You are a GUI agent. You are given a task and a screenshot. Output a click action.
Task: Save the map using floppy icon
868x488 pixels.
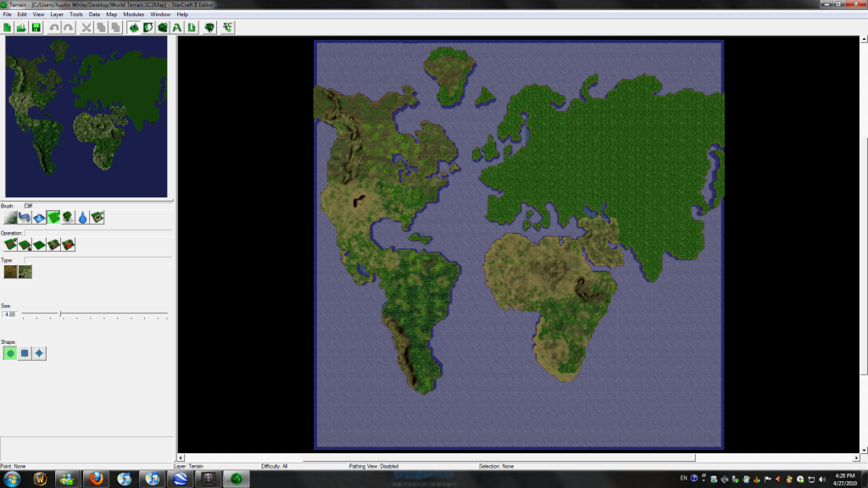pyautogui.click(x=36, y=28)
